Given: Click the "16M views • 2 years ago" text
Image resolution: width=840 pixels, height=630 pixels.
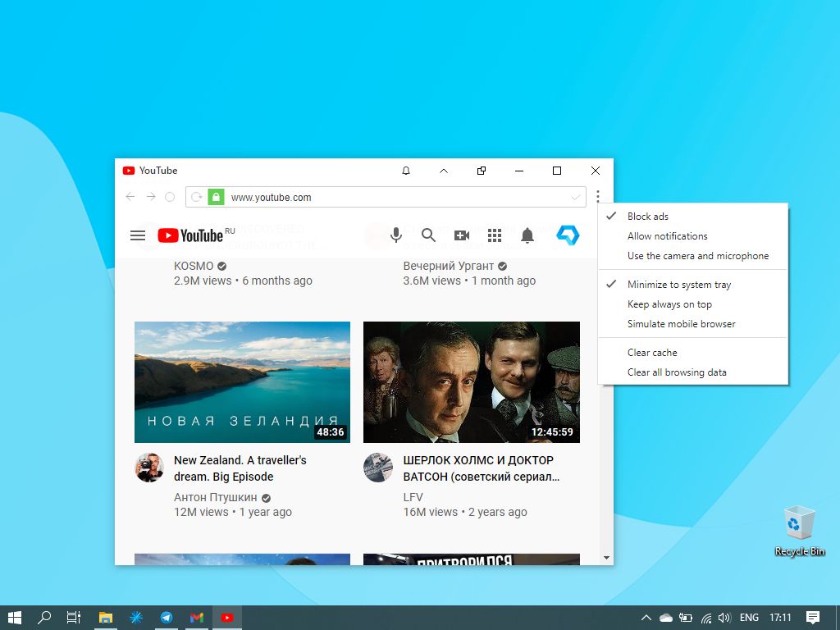Looking at the screenshot, I should pos(465,512).
